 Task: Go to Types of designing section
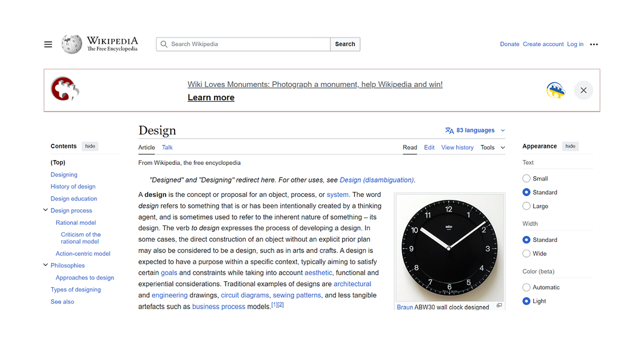click(76, 290)
